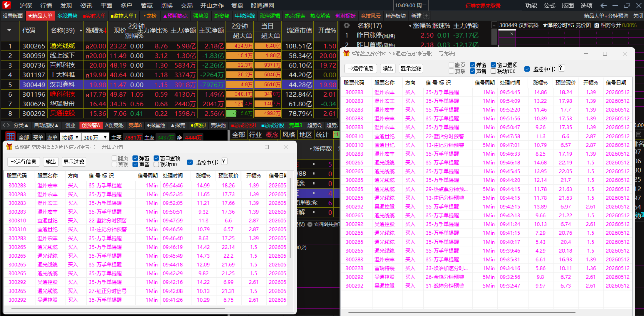Viewport: 644px width, 316px height.
Task: Click small X marker in chart panel
Action: coord(511,34)
